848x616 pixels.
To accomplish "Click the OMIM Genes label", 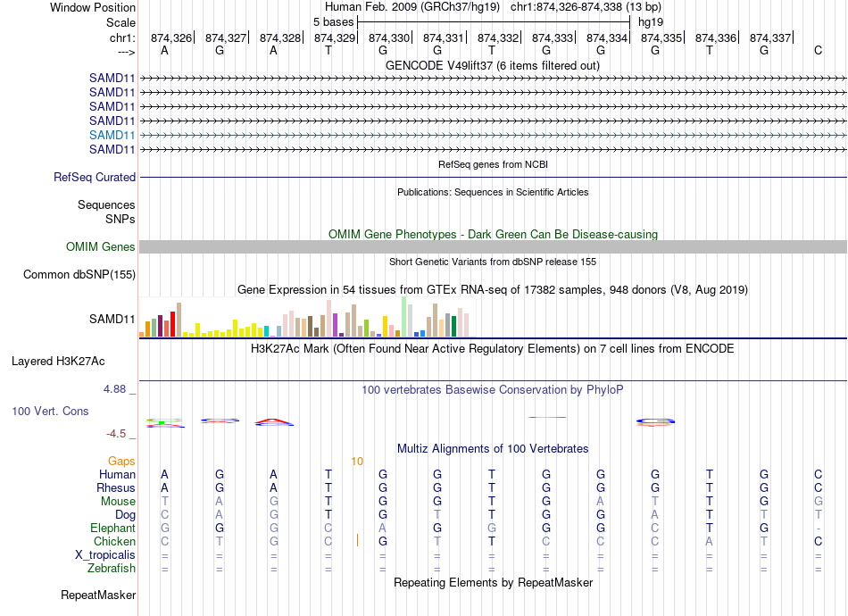I will click(100, 247).
